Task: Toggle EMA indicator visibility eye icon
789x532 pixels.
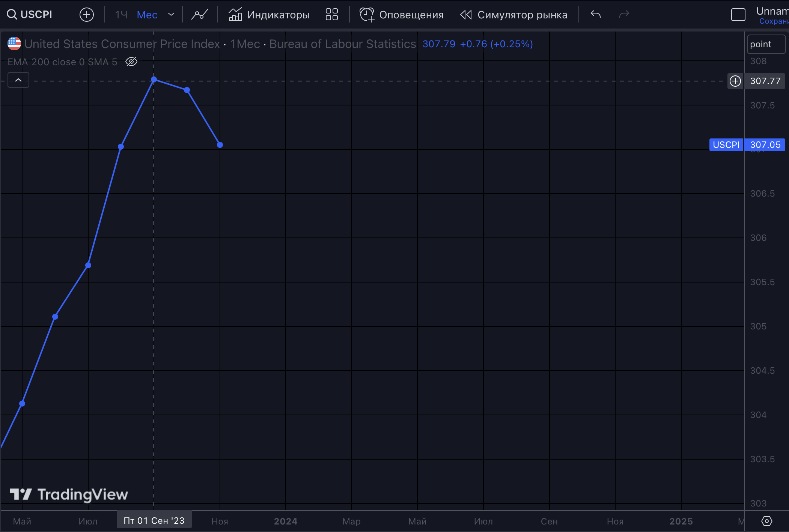Action: (x=131, y=62)
